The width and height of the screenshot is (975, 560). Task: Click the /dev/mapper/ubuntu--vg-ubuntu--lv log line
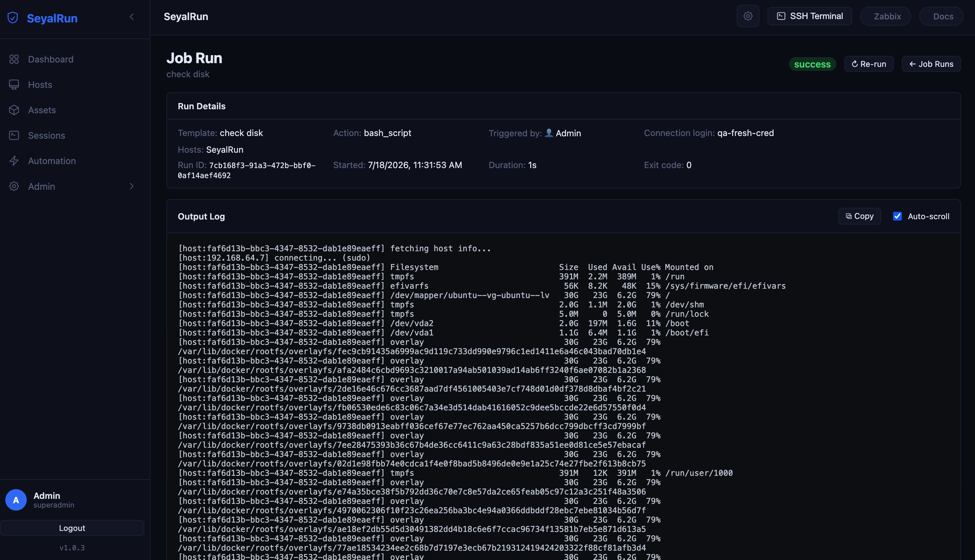point(424,295)
